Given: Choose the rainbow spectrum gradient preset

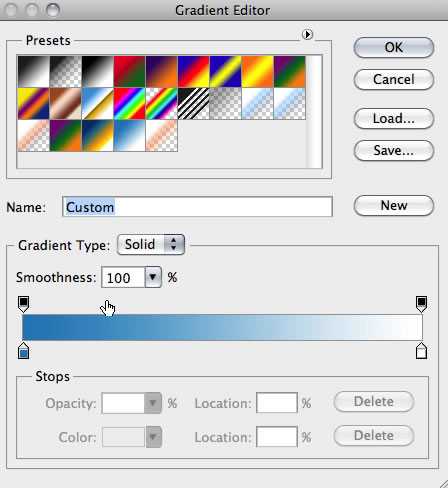Looking at the screenshot, I should (129, 104).
